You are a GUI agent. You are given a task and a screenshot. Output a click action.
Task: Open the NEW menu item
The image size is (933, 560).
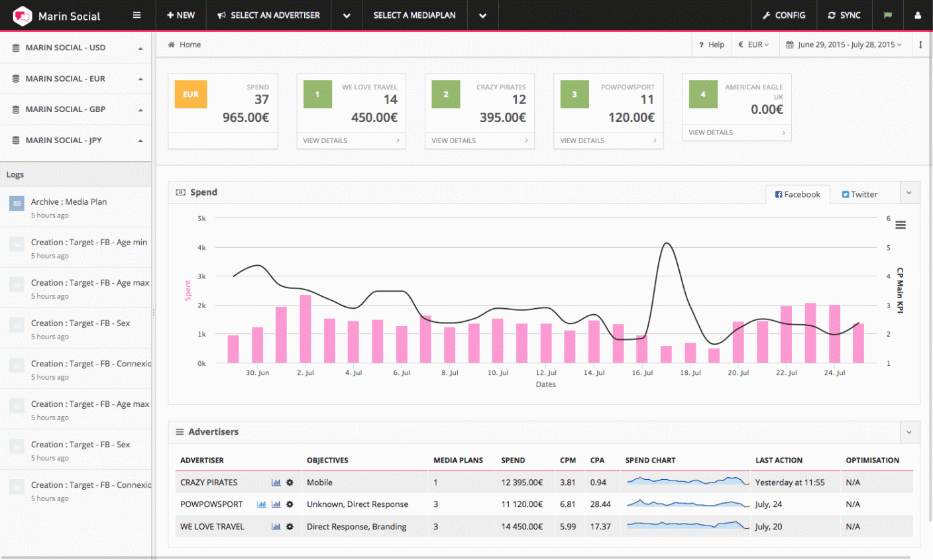pyautogui.click(x=180, y=15)
